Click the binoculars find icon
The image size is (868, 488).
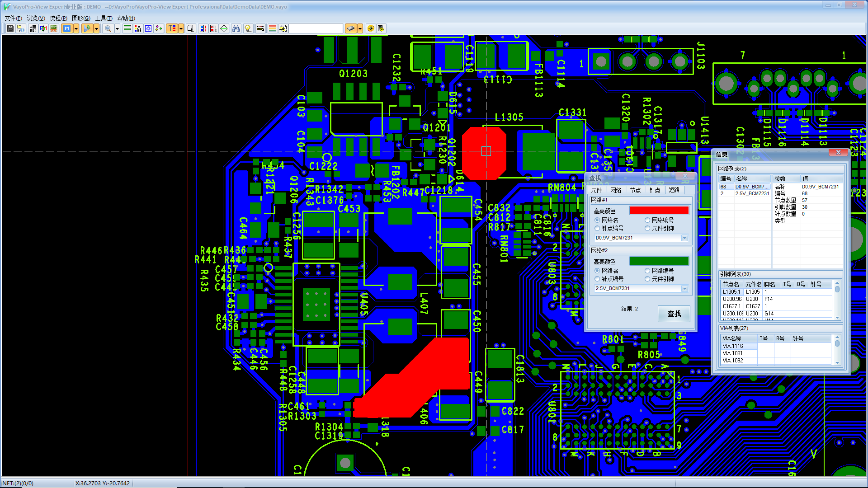point(236,28)
